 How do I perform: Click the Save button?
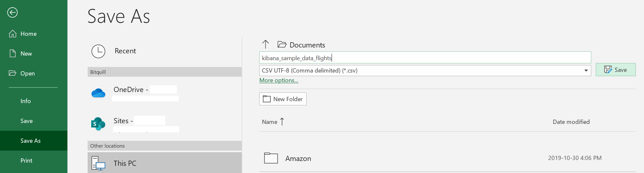[616, 70]
